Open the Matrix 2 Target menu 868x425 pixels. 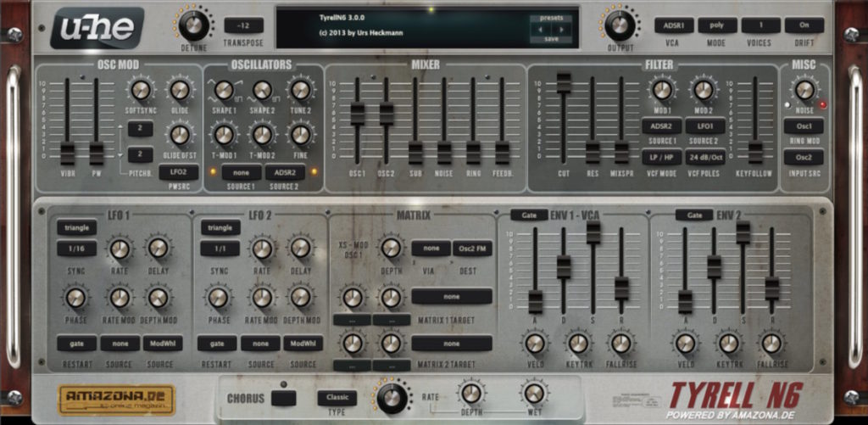click(452, 344)
